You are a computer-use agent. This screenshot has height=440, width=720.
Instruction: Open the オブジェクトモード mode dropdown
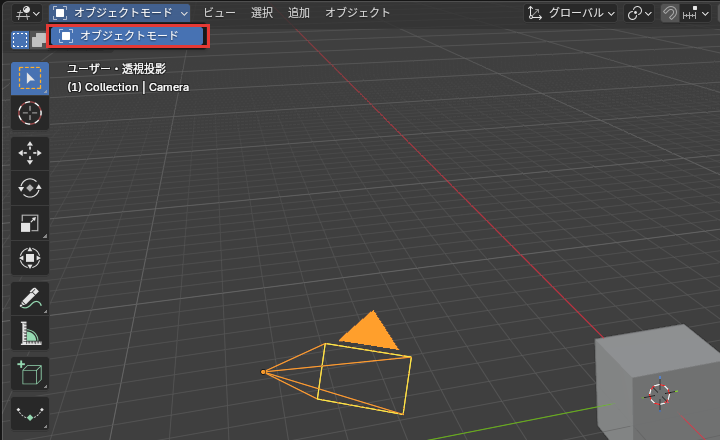click(x=120, y=13)
